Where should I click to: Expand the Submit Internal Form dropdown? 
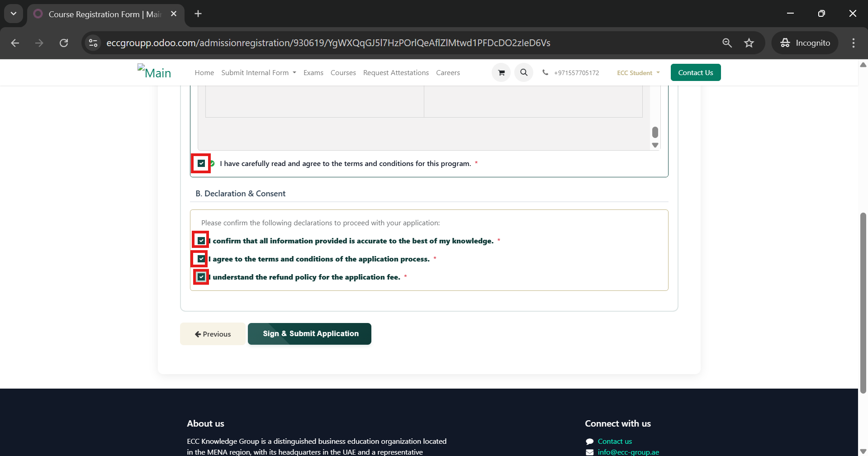pos(258,73)
